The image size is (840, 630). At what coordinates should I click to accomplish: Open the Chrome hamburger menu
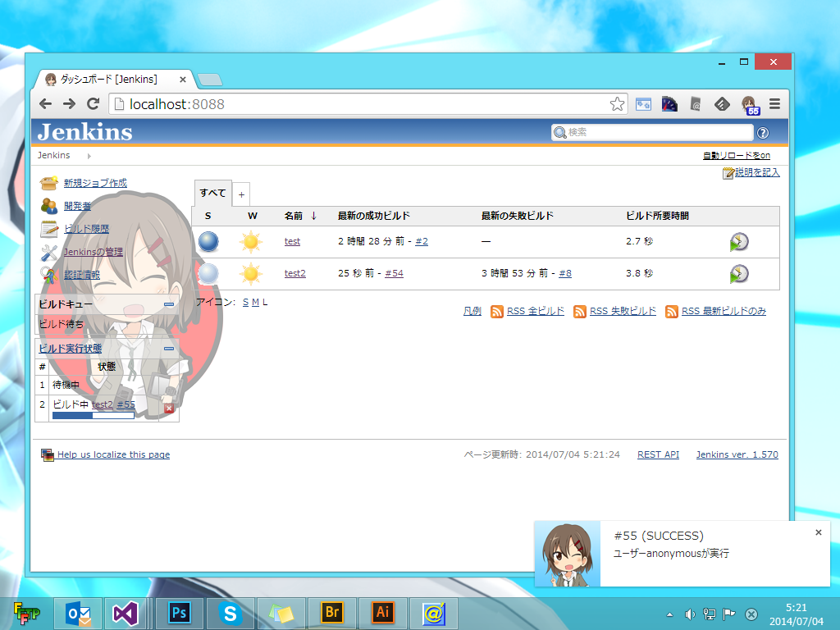coord(774,104)
